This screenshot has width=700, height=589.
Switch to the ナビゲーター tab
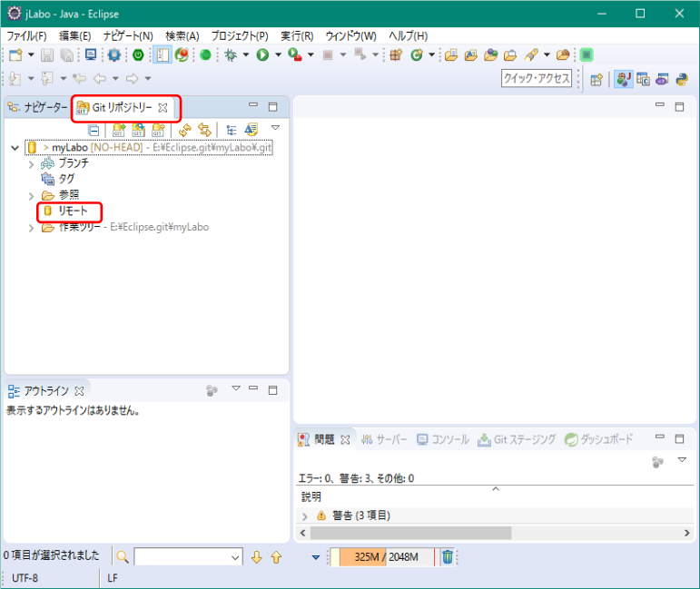click(38, 107)
